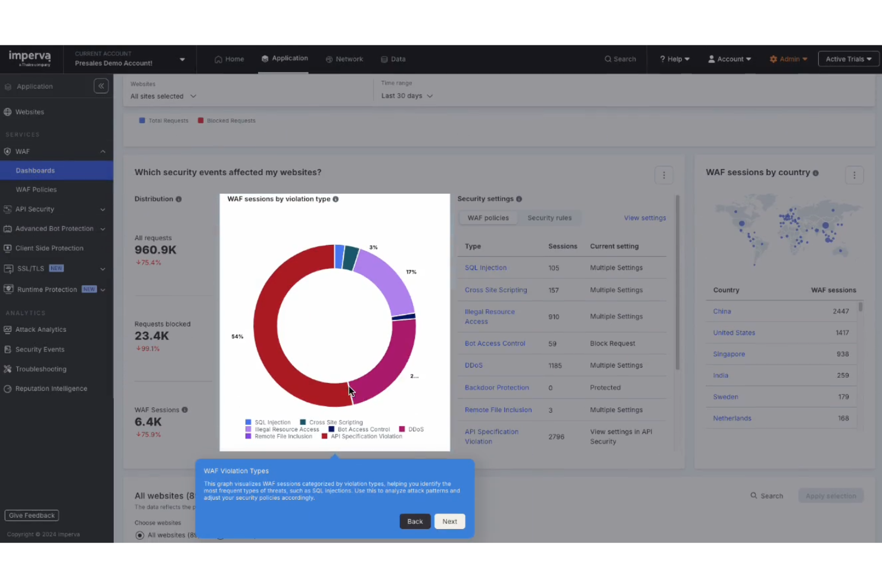The image size is (882, 588).
Task: Switch to the Security rules tab
Action: pyautogui.click(x=549, y=217)
